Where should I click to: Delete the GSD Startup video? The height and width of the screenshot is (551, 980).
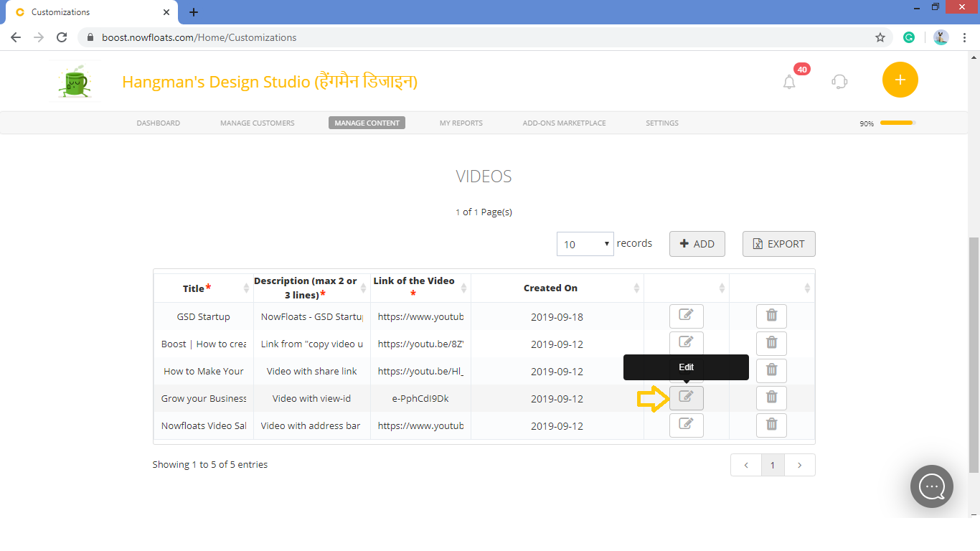(771, 316)
